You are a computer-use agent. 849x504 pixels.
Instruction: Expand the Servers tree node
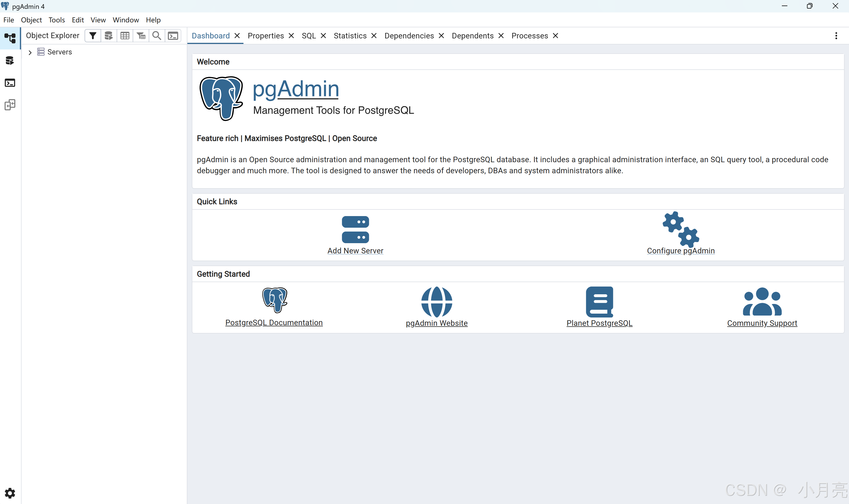pos(30,52)
